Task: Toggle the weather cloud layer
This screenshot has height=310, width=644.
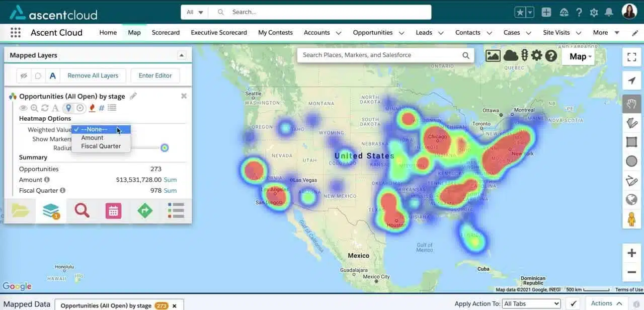Action: click(x=511, y=56)
